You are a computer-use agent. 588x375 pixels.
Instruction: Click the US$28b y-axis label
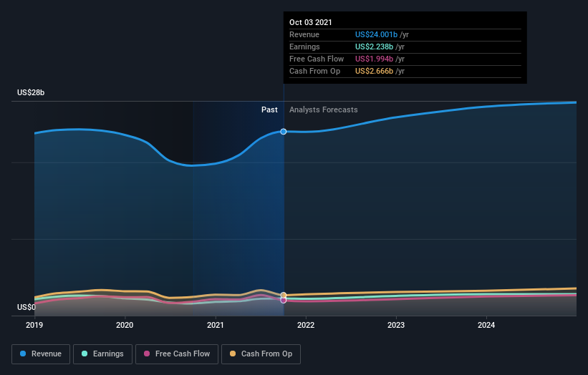(31, 92)
